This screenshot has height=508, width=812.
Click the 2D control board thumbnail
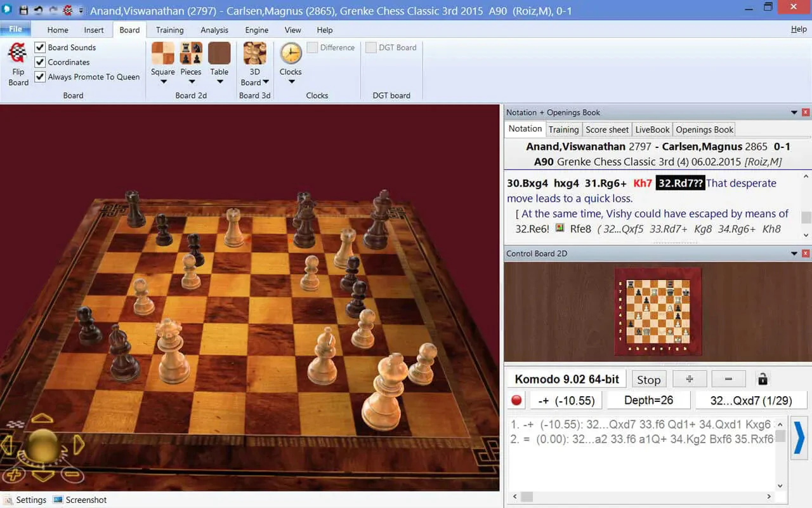tap(658, 311)
